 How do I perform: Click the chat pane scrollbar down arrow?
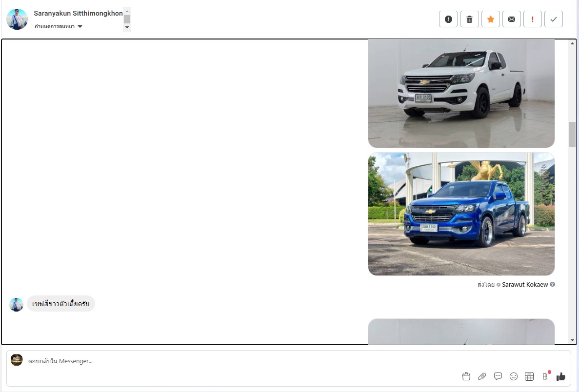(572, 340)
